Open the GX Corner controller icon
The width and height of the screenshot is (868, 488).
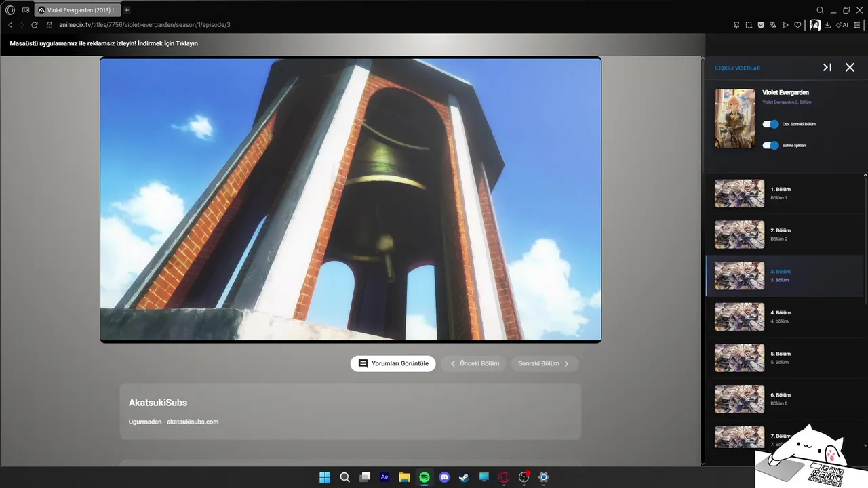26,10
